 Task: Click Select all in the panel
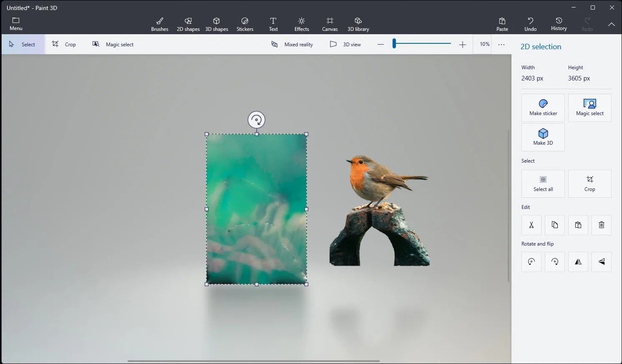[543, 184]
